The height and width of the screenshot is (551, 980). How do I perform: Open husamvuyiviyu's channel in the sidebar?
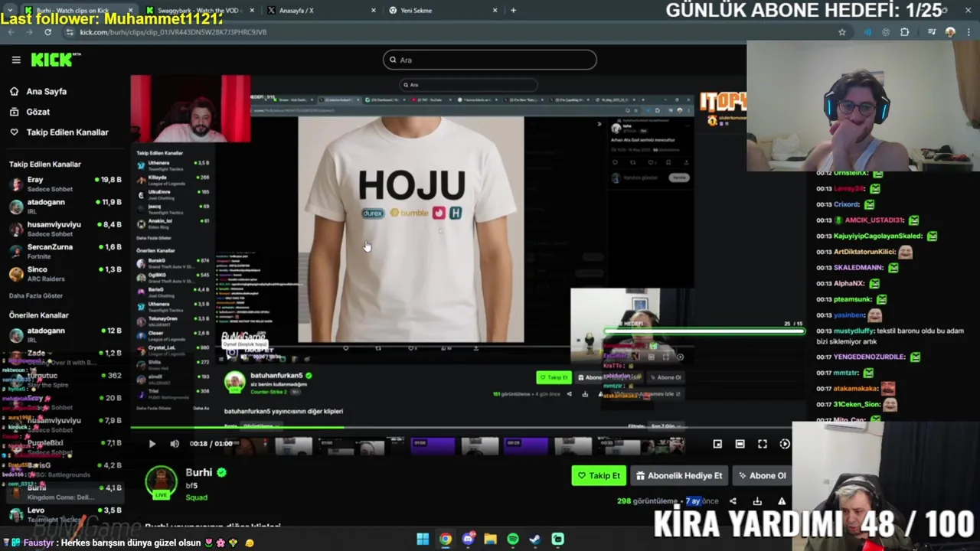pyautogui.click(x=65, y=229)
